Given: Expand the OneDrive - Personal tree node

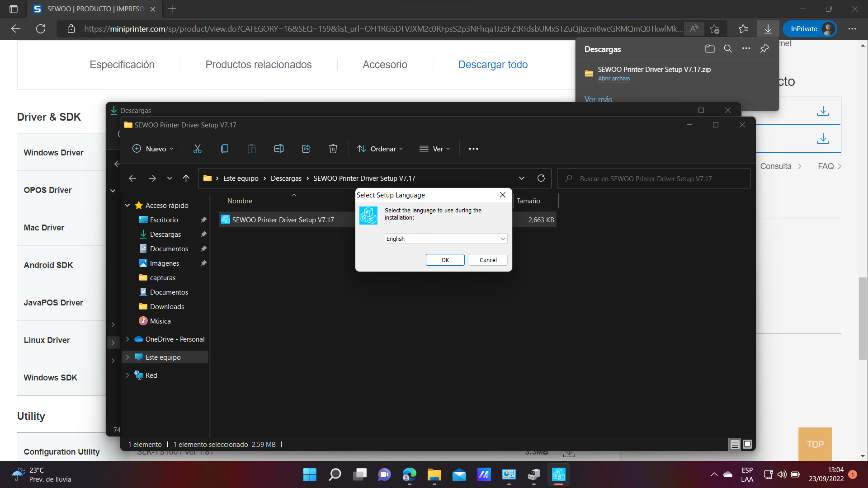Looking at the screenshot, I should [x=127, y=339].
